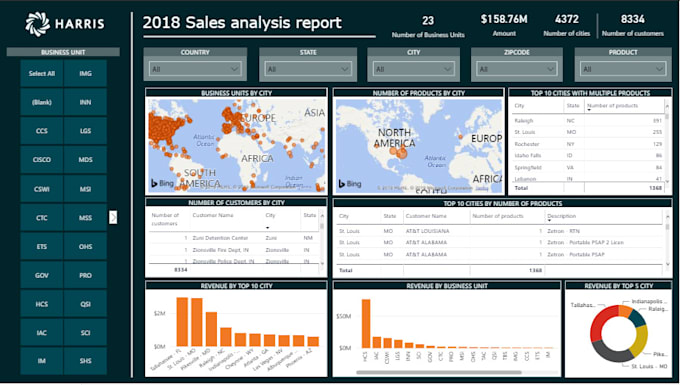Screen dimensions: 680x385
Task: Open the City dropdown
Action: [413, 69]
